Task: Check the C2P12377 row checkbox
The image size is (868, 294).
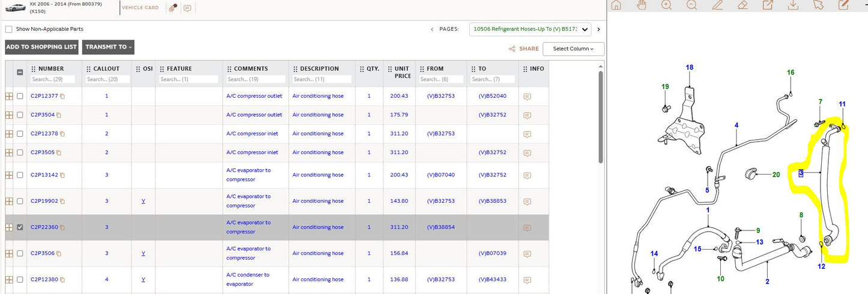Action: 20,96
